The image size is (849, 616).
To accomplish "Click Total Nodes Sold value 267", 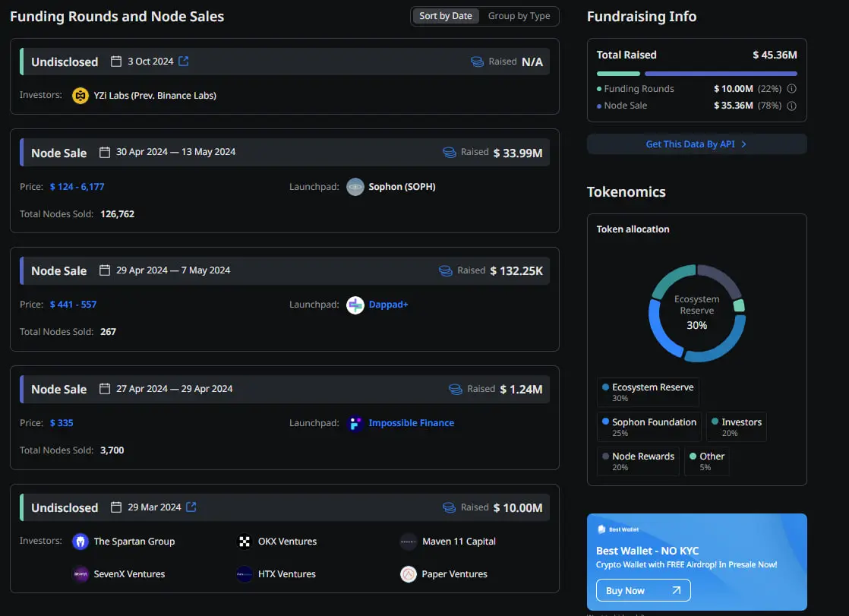I will [x=109, y=332].
